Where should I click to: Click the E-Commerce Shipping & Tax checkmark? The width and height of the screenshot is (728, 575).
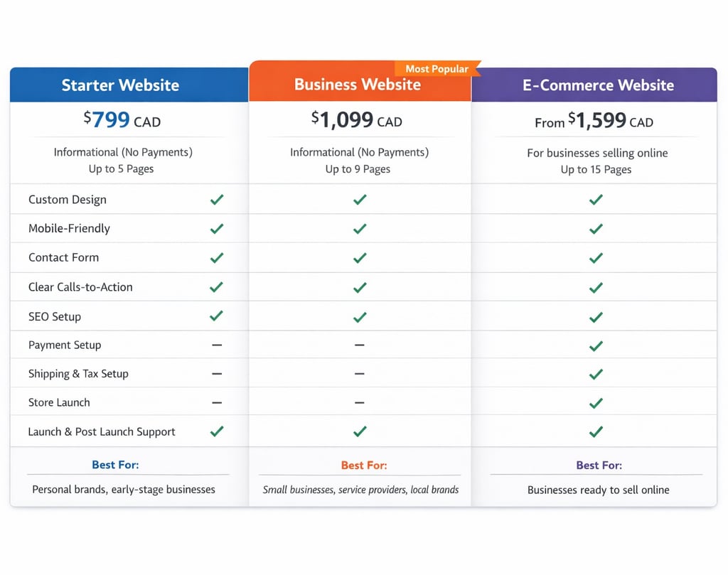coord(596,374)
